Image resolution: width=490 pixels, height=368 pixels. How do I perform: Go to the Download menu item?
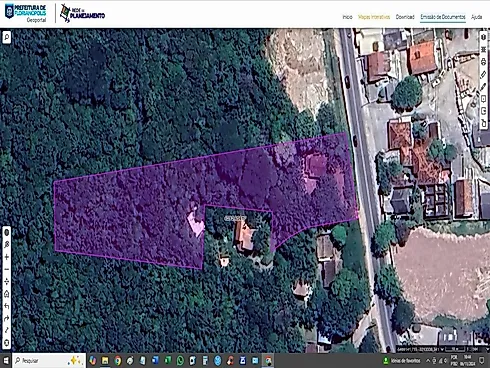click(405, 17)
